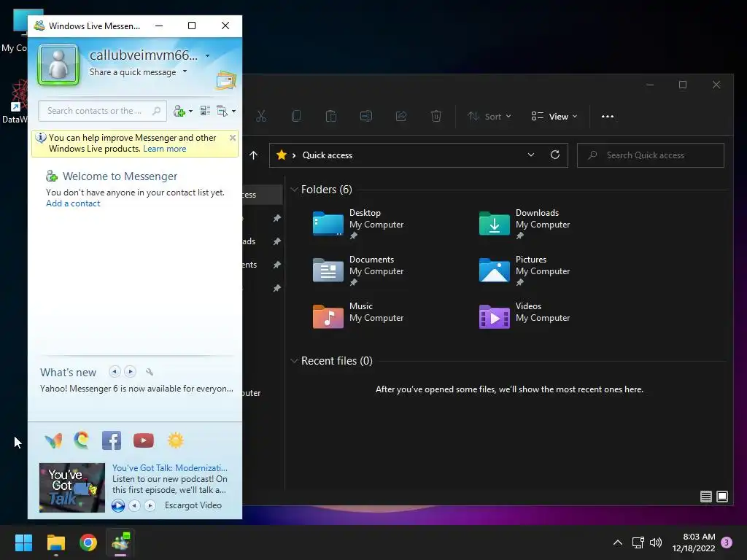The image size is (747, 560).
Task: Open File Explorer from the taskbar
Action: (55, 542)
